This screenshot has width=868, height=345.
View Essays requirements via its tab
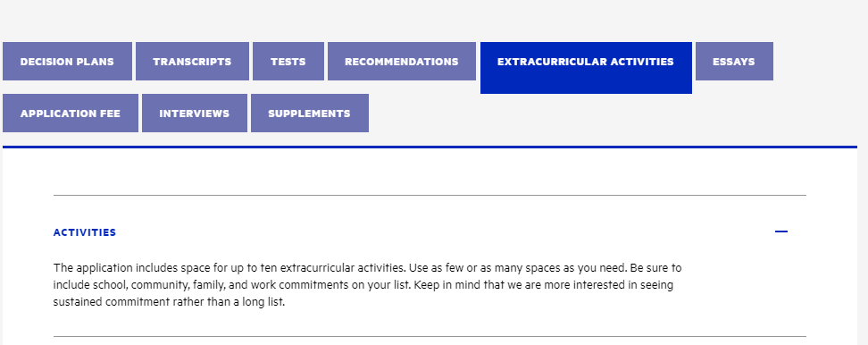pyautogui.click(x=734, y=62)
